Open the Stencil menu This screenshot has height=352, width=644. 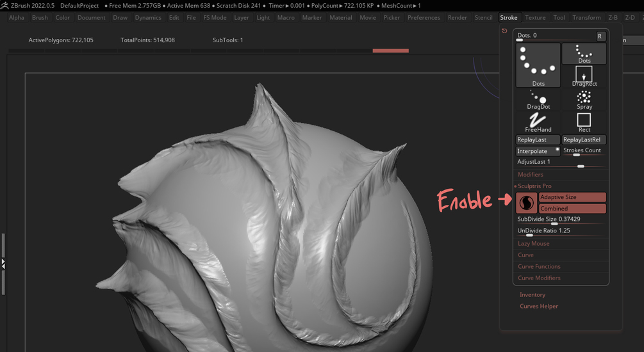pos(483,17)
